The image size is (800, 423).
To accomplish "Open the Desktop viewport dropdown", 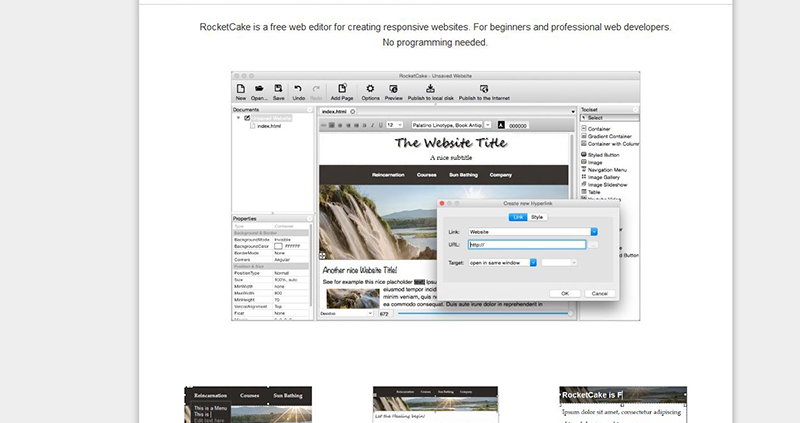I will click(346, 313).
